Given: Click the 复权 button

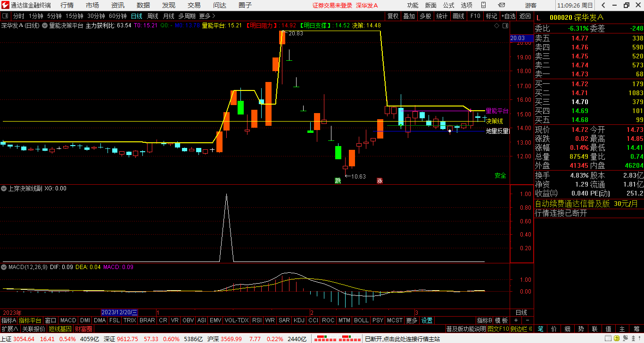Looking at the screenshot, I should pyautogui.click(x=393, y=16).
